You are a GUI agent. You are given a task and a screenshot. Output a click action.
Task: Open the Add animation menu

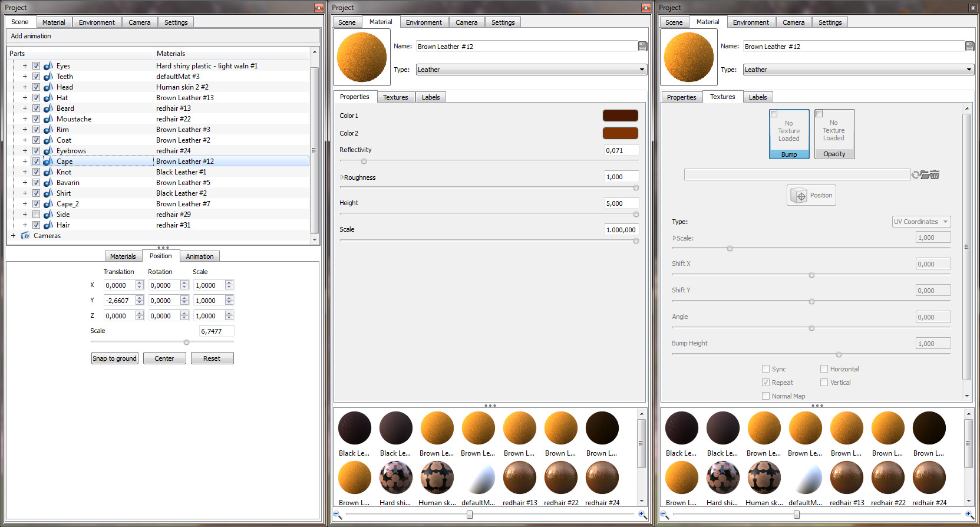31,36
